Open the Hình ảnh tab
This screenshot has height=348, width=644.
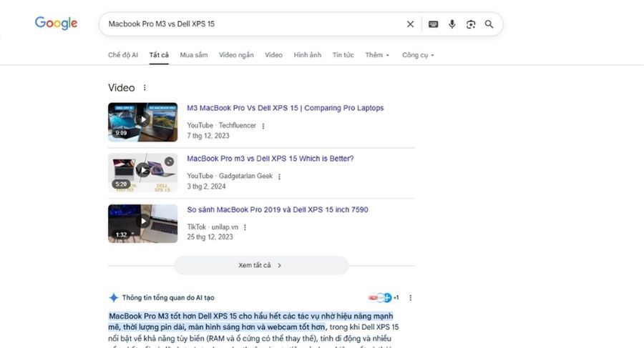[307, 55]
